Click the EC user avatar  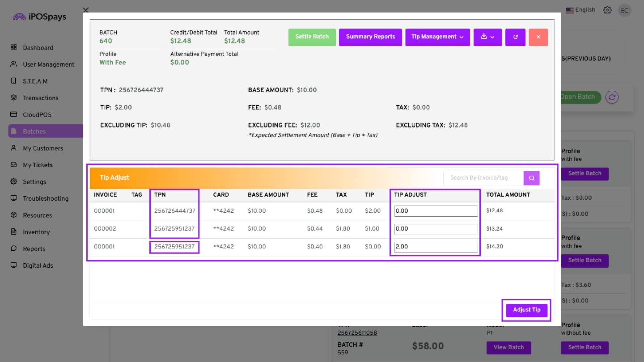[x=625, y=11]
